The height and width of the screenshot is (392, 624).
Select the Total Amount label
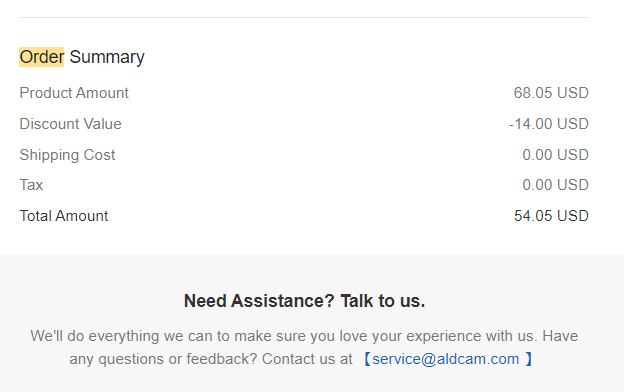[64, 216]
